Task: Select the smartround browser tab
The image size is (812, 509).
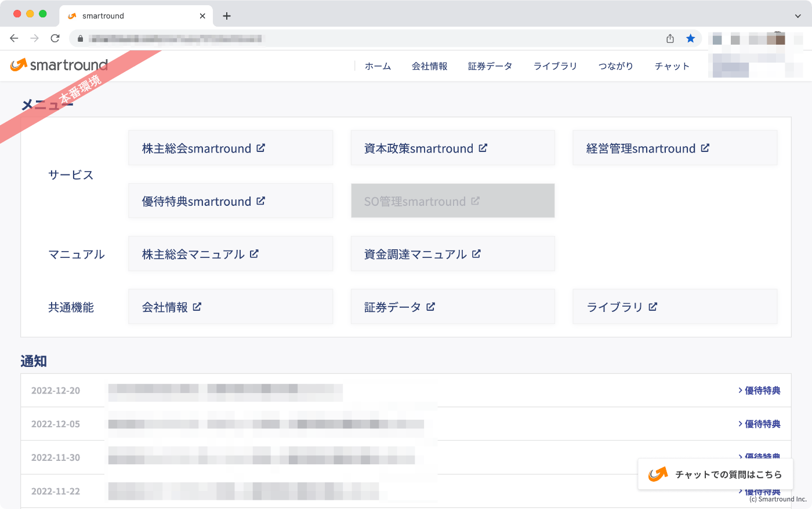Action: (x=136, y=16)
